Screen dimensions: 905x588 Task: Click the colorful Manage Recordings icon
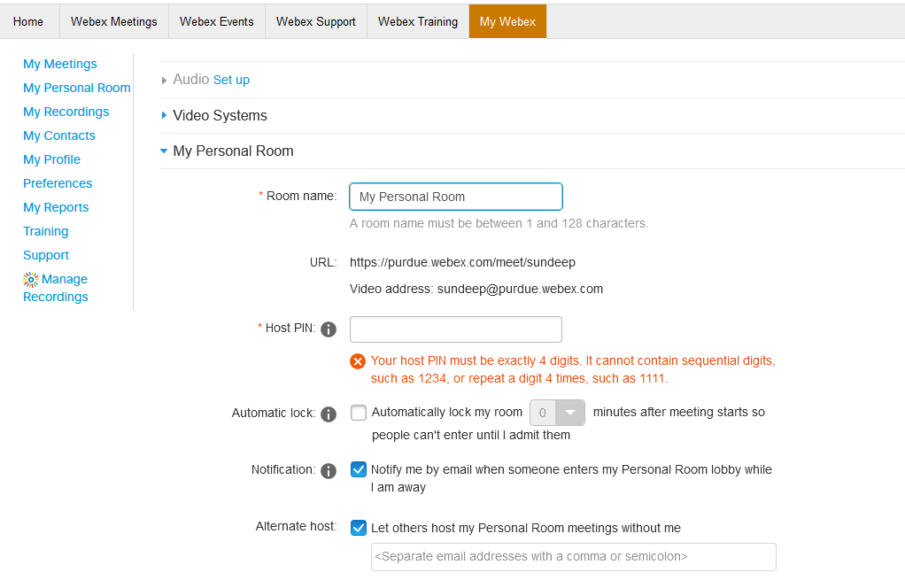coord(31,280)
